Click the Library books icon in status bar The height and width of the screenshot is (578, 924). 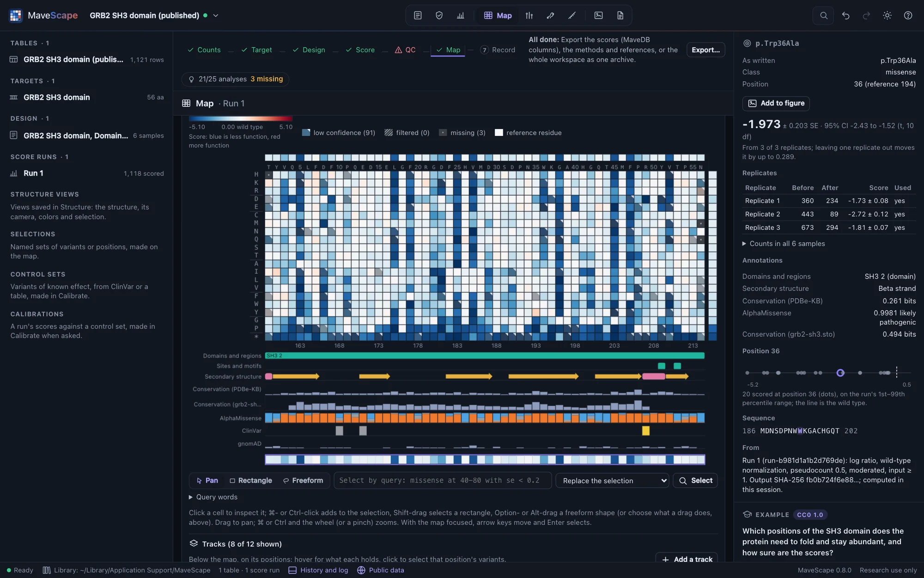47,570
